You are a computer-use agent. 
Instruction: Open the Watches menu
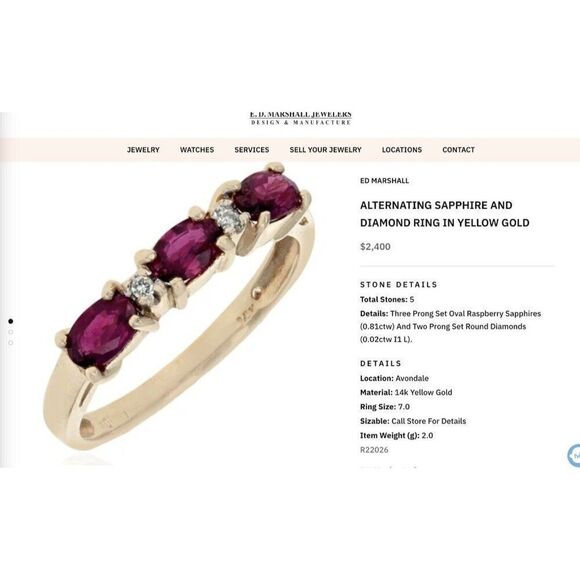[197, 150]
